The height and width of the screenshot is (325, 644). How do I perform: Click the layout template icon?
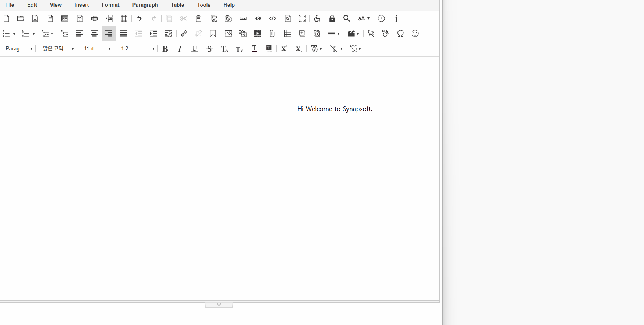65,18
